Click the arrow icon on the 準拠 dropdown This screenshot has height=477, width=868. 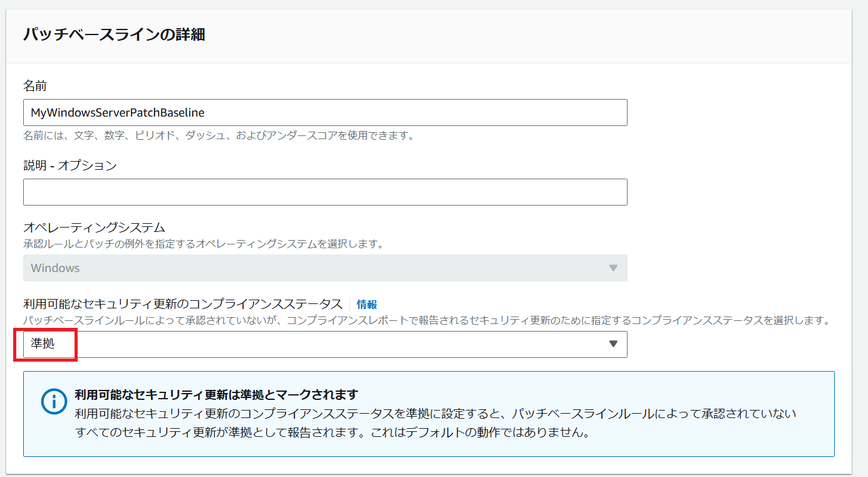(613, 344)
